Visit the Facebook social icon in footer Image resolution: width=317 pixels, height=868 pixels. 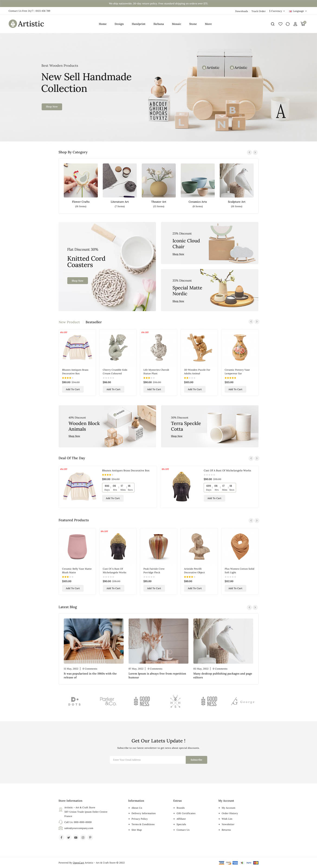[x=61, y=837]
